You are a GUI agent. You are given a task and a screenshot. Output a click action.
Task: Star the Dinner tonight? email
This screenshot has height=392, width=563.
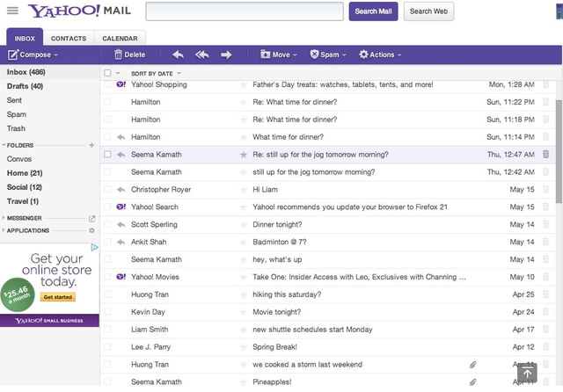click(x=244, y=224)
